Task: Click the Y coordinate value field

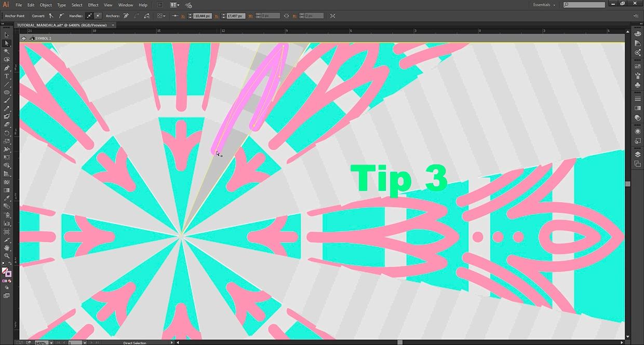Action: (236, 16)
